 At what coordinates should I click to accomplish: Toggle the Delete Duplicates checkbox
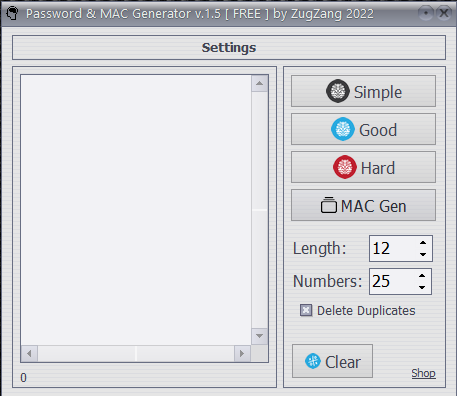(306, 310)
